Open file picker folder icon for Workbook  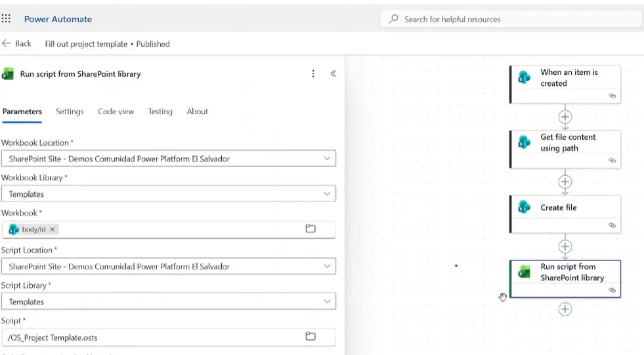pos(311,228)
